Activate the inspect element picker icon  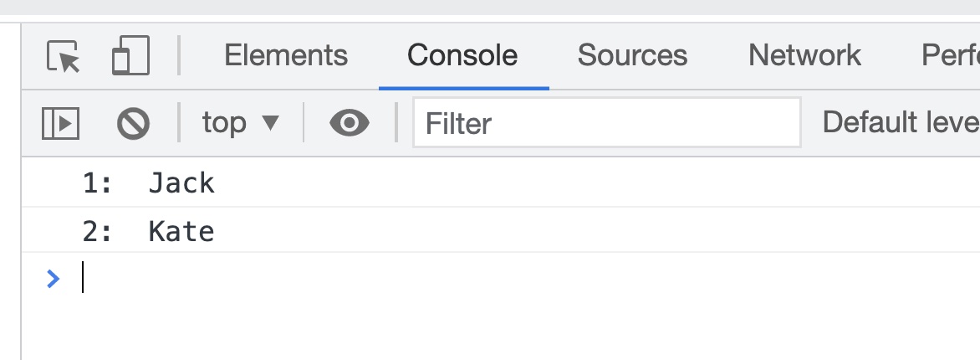[x=64, y=56]
